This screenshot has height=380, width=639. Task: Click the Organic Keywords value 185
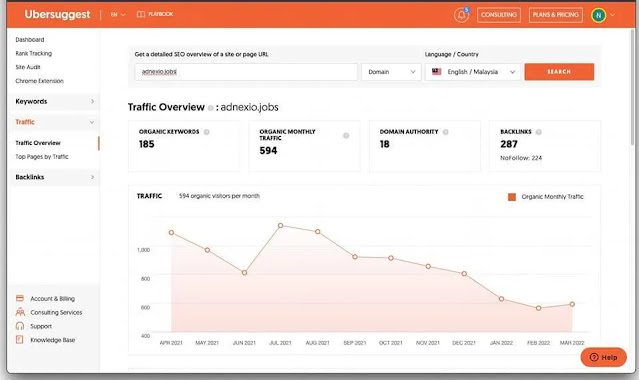(146, 144)
